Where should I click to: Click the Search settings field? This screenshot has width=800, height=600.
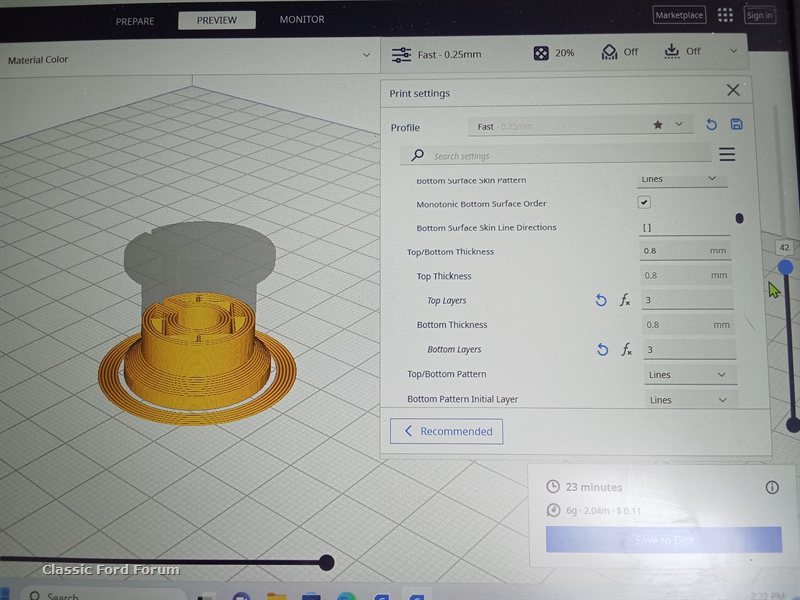560,156
